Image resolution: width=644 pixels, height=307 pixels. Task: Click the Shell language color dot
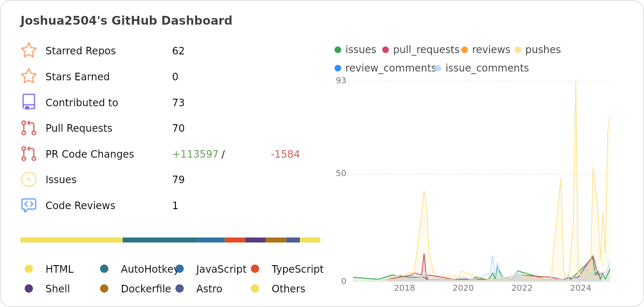click(x=29, y=289)
